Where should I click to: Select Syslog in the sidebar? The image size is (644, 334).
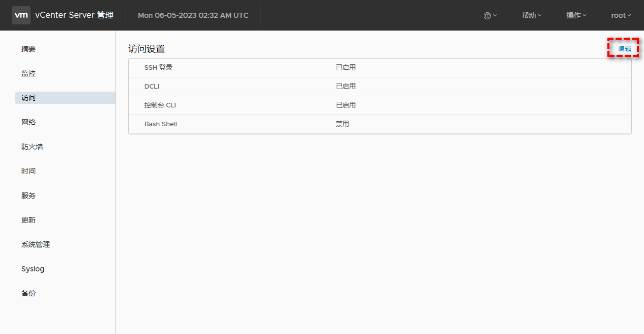tap(33, 269)
